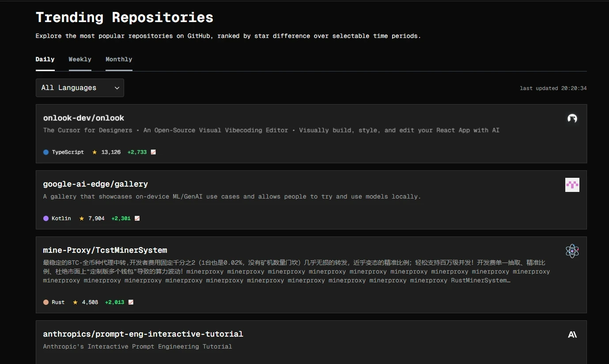The image size is (609, 364).
Task: Click the purple Kotlin language dot
Action: [46, 218]
